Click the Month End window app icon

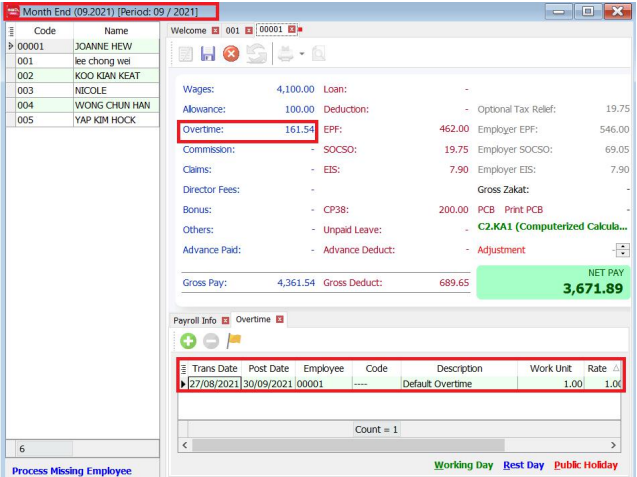[13, 11]
